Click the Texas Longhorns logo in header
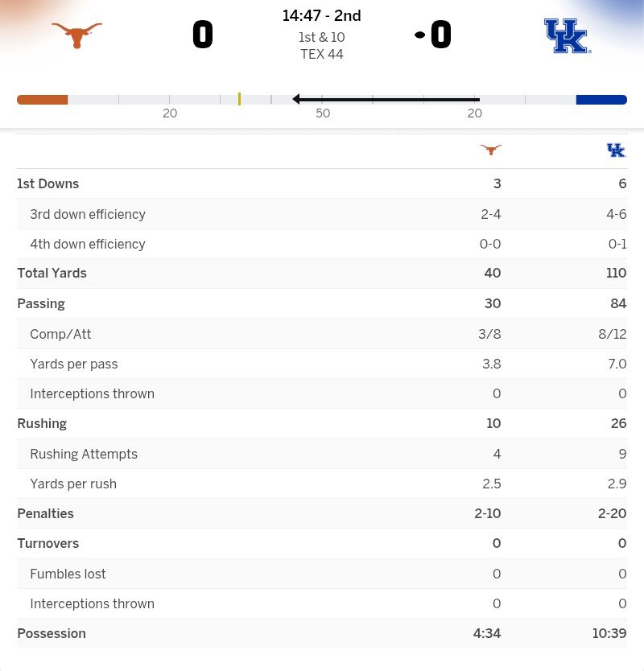The width and height of the screenshot is (644, 671). click(76, 35)
